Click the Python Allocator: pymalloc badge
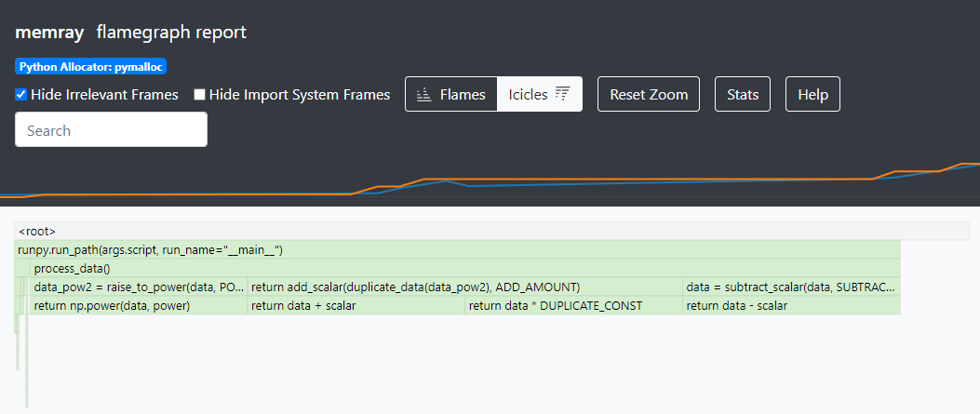Screen dimensions: 980x414 90,67
